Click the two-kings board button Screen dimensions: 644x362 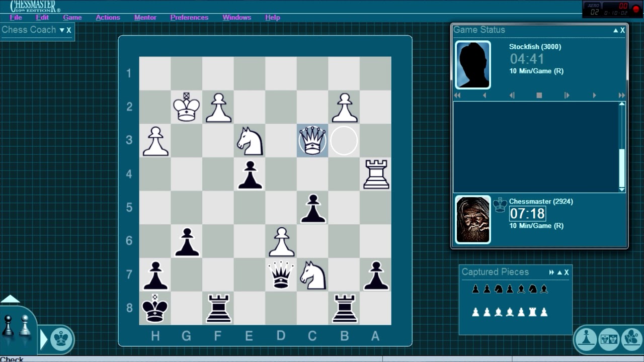pyautogui.click(x=609, y=338)
